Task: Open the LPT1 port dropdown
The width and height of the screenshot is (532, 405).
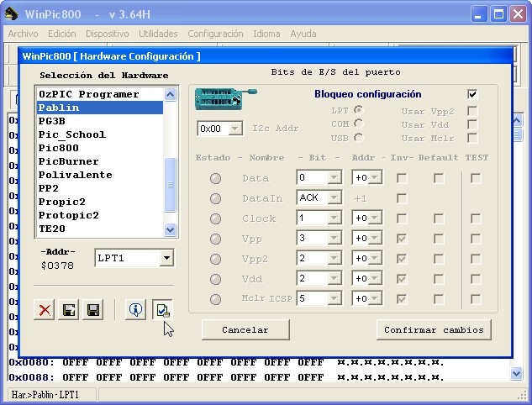Action: [166, 258]
